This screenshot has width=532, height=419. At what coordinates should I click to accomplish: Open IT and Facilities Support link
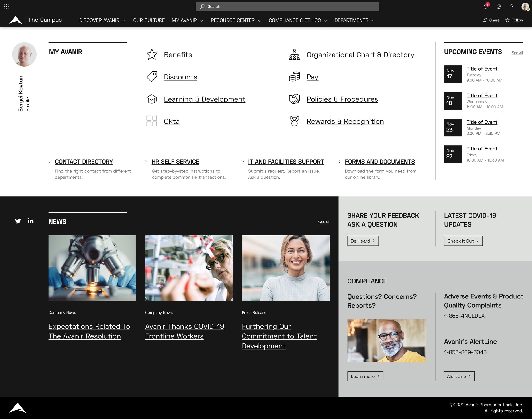(x=286, y=162)
